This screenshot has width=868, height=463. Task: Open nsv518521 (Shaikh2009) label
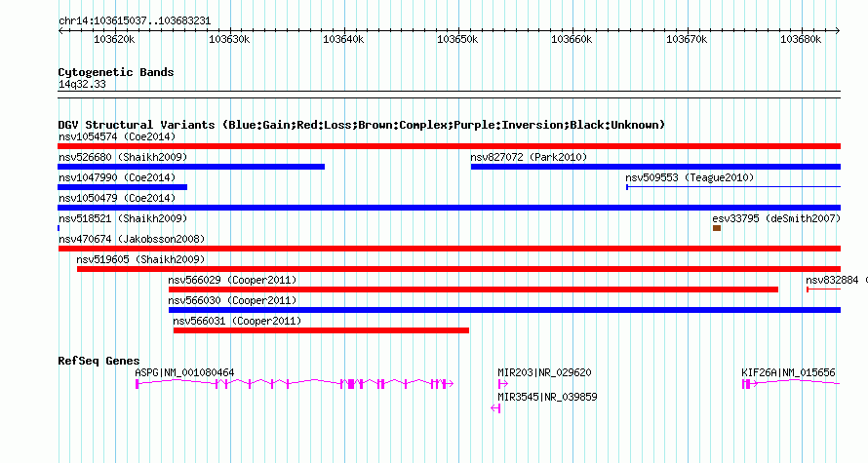[123, 218]
